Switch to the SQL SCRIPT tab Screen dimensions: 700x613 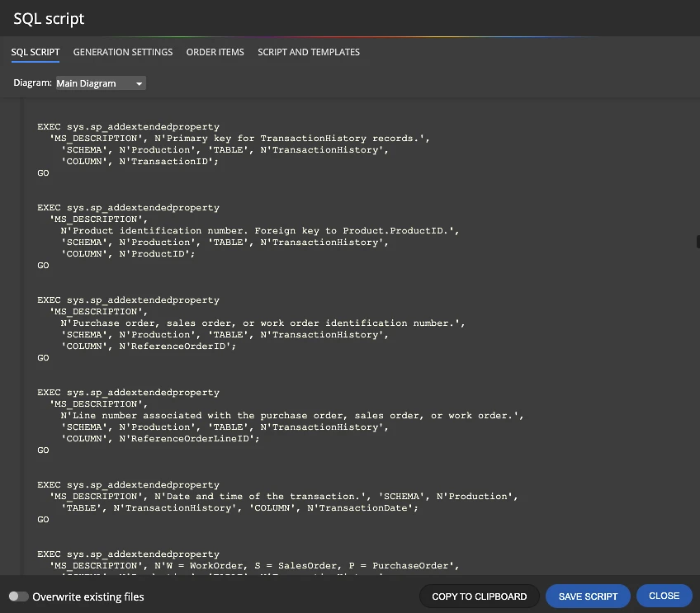coord(35,52)
